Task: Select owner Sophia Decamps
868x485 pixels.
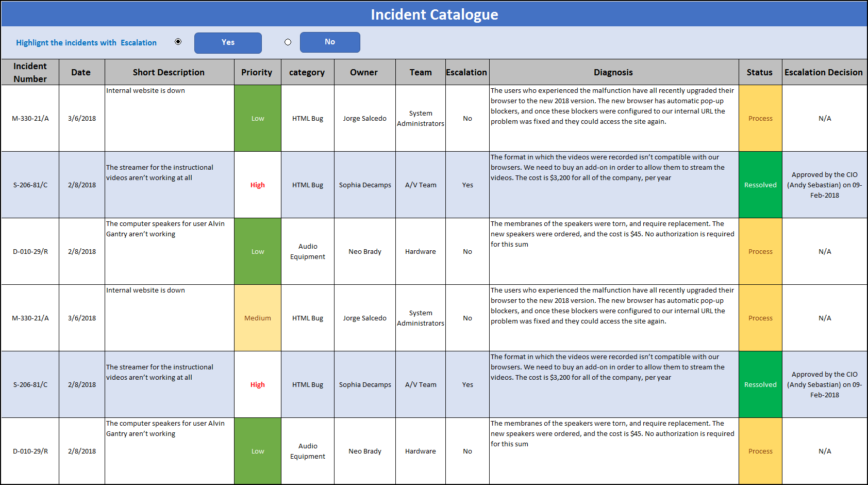Action: [364, 185]
